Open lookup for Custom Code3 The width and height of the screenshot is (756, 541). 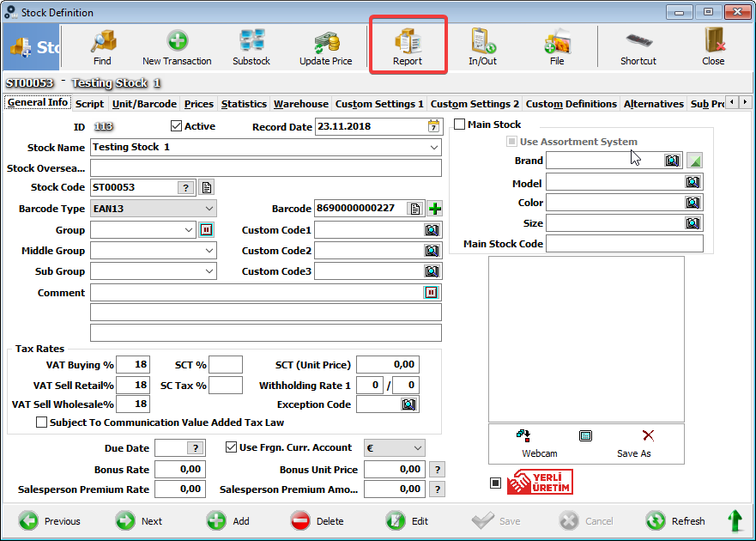coord(432,271)
